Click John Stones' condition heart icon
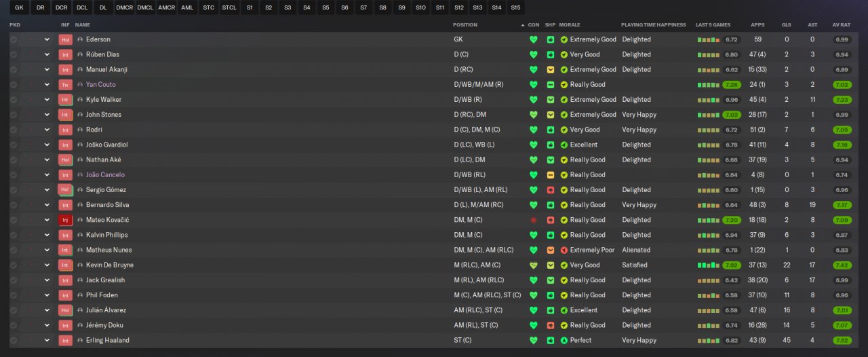The image size is (868, 357). [534, 115]
